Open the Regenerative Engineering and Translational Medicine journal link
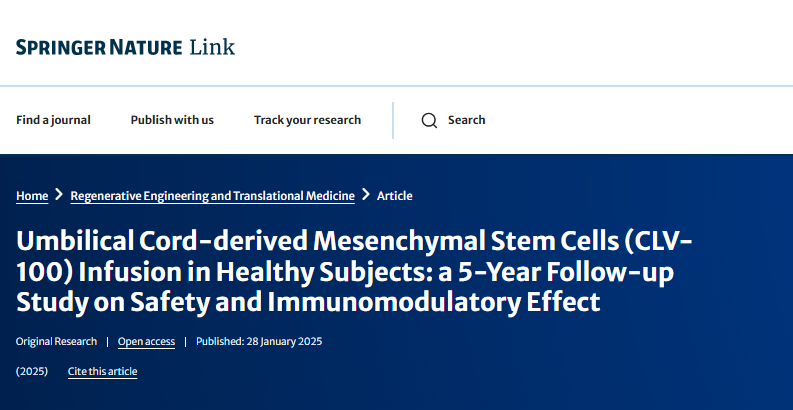 pyautogui.click(x=212, y=196)
